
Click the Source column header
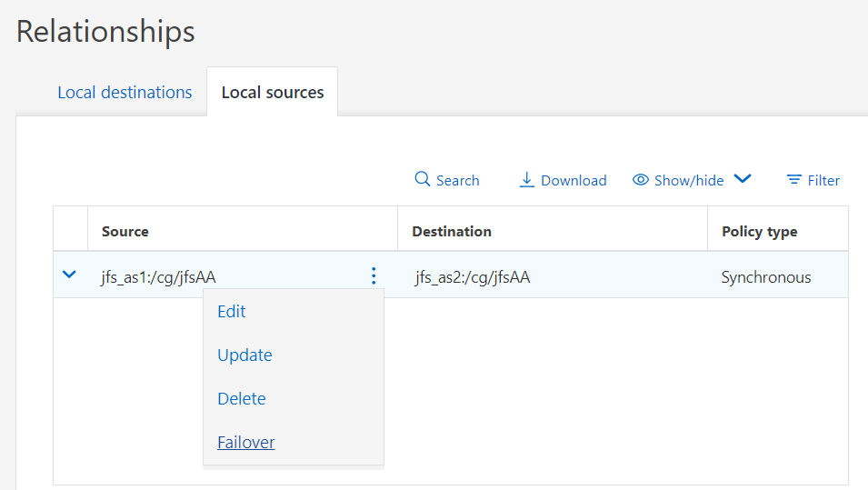(x=125, y=231)
